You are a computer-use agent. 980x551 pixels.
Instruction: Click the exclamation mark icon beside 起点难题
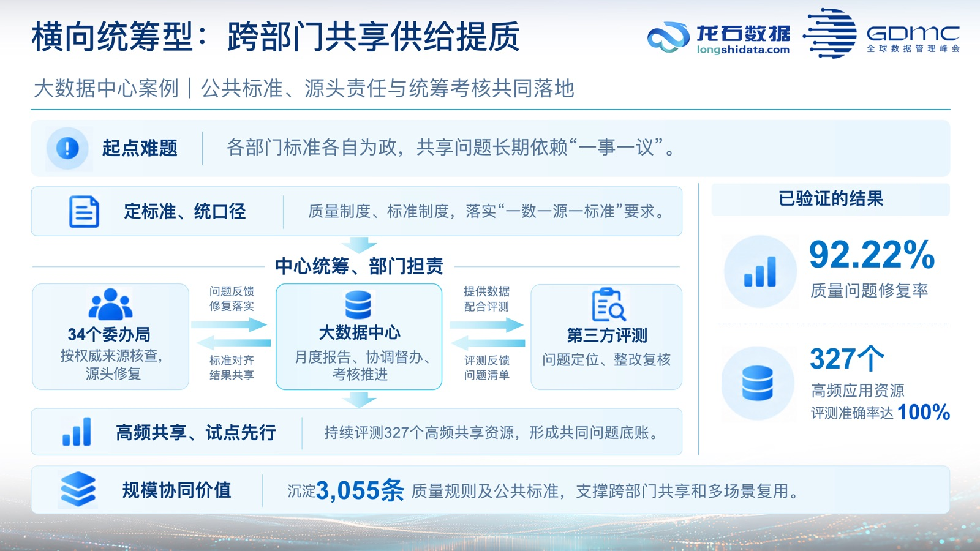[67, 148]
